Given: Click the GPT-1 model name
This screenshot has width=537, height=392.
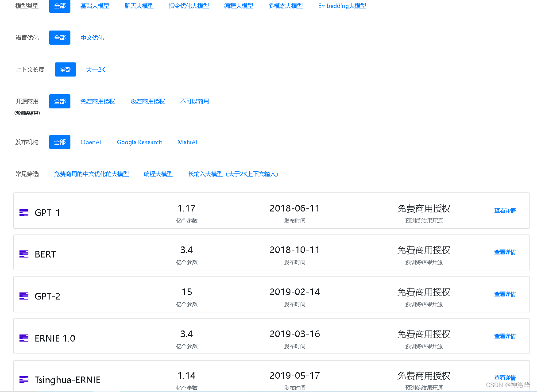Looking at the screenshot, I should pyautogui.click(x=47, y=213).
